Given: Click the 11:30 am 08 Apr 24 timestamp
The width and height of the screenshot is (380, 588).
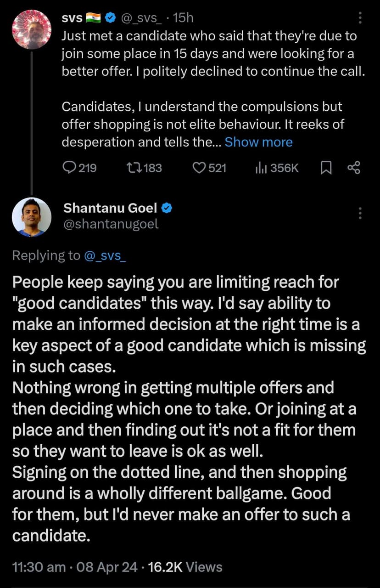Looking at the screenshot, I should [x=75, y=567].
